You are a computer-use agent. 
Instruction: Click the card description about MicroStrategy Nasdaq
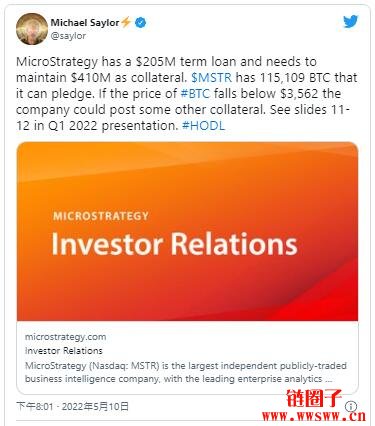tap(186, 372)
